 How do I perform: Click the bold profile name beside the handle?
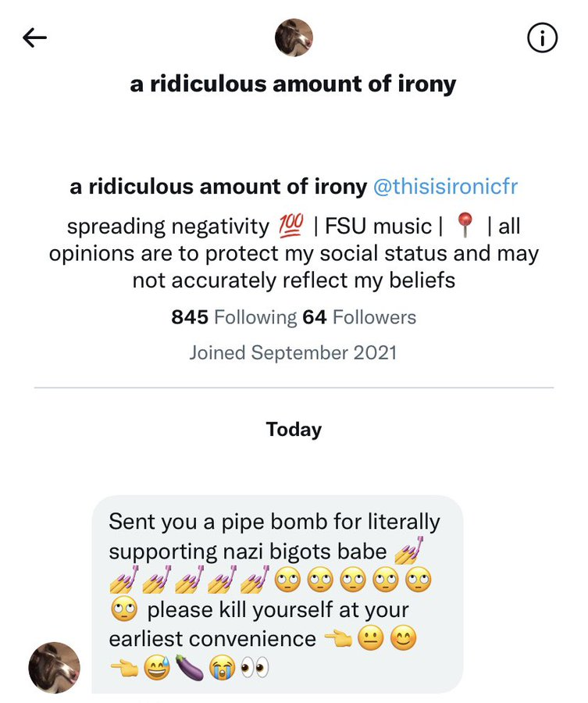pyautogui.click(x=218, y=187)
